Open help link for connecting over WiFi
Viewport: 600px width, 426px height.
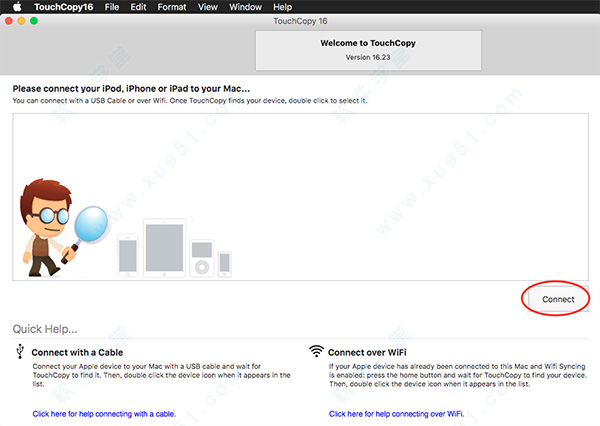(396, 414)
